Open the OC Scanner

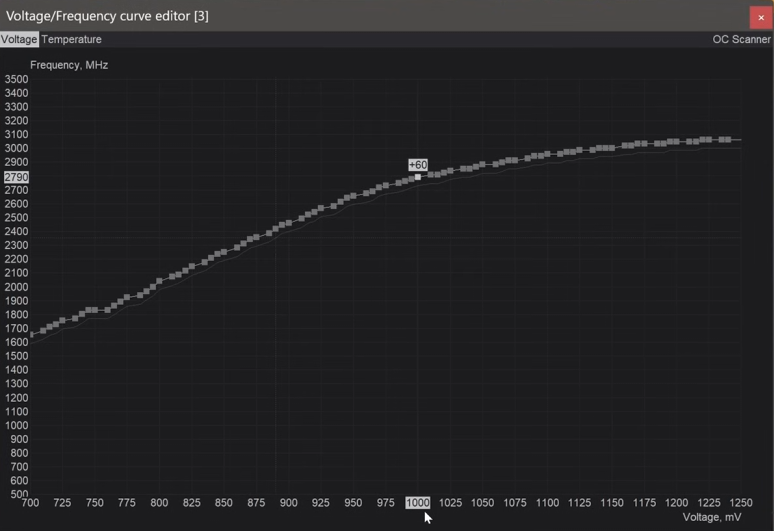(x=741, y=39)
